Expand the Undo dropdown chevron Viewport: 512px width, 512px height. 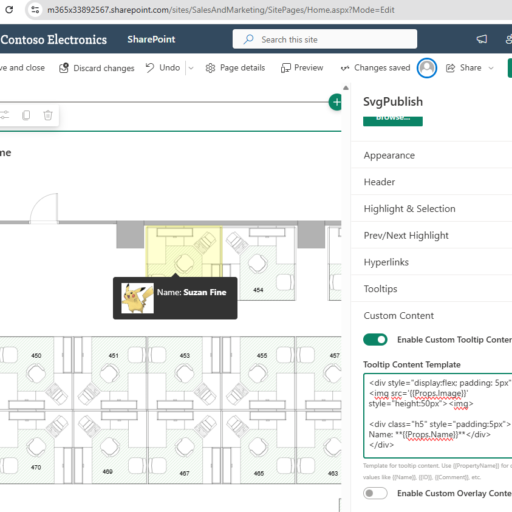[191, 68]
